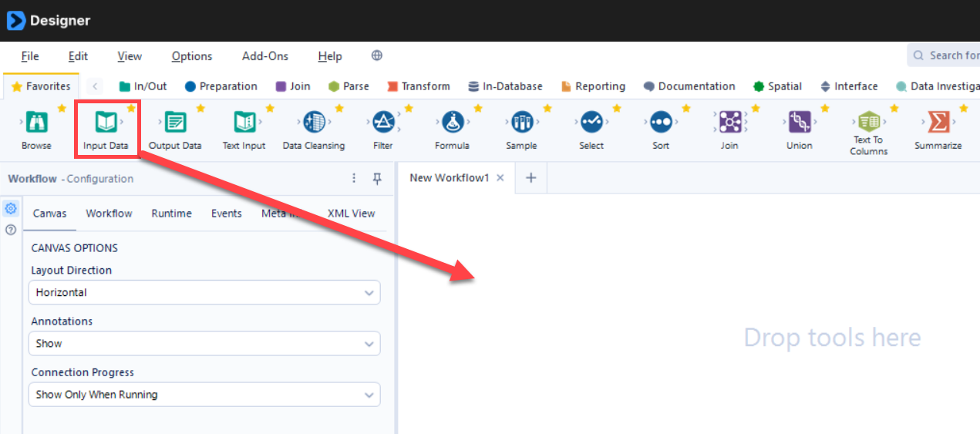Select the Input Data tool icon
The height and width of the screenshot is (434, 980).
(x=106, y=122)
